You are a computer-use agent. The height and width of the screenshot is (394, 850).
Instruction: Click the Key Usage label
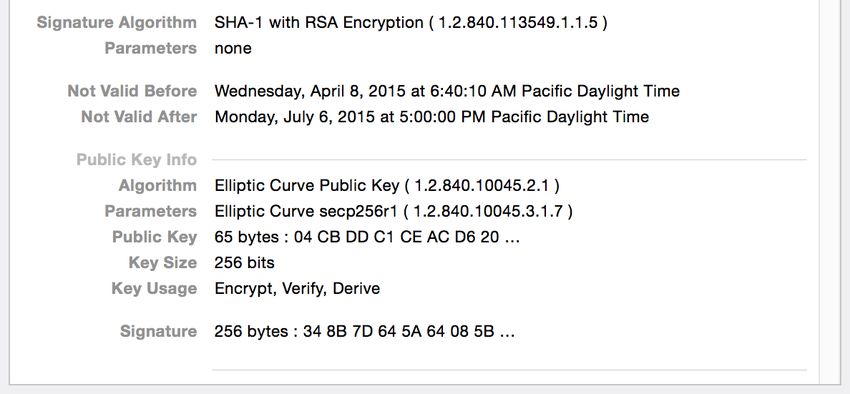coord(154,288)
